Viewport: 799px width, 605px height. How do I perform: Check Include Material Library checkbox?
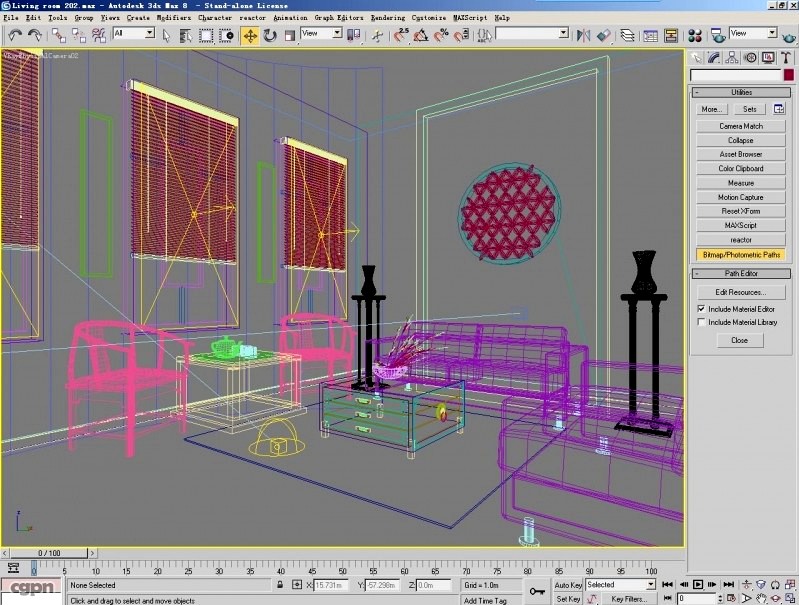click(x=701, y=322)
